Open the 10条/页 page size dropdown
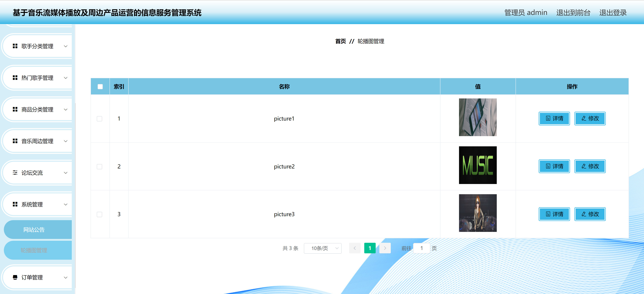 click(323, 248)
